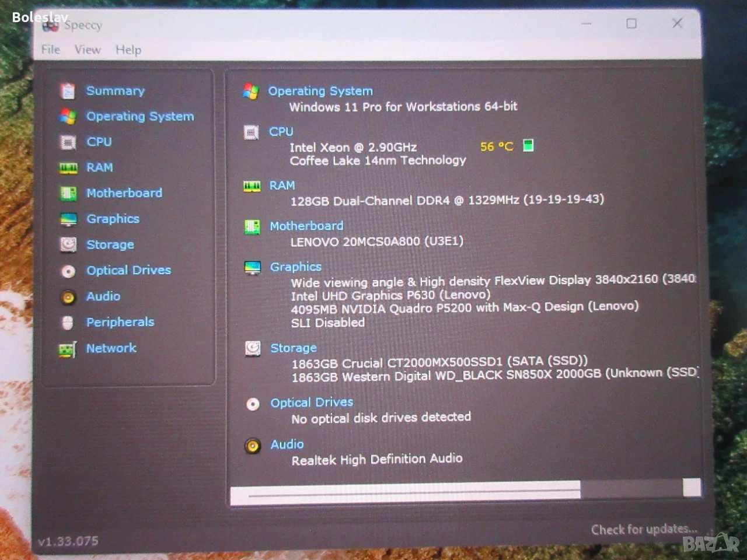Click the Storage heading link in summary
Screen dimensions: 747x560
pos(294,348)
